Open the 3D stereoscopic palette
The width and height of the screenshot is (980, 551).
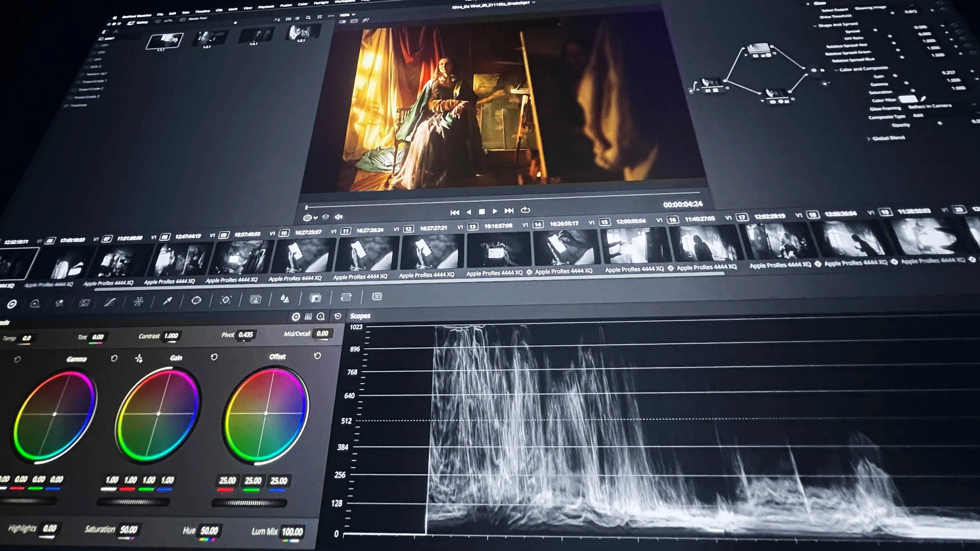(377, 296)
